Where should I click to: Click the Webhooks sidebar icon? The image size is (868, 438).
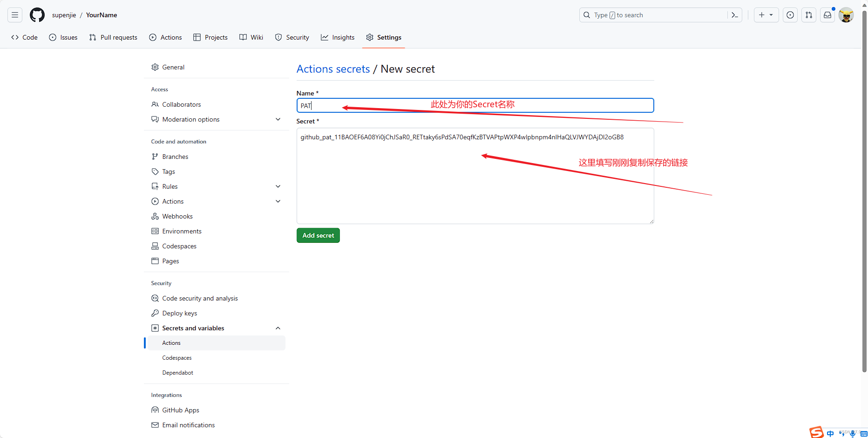pyautogui.click(x=155, y=216)
